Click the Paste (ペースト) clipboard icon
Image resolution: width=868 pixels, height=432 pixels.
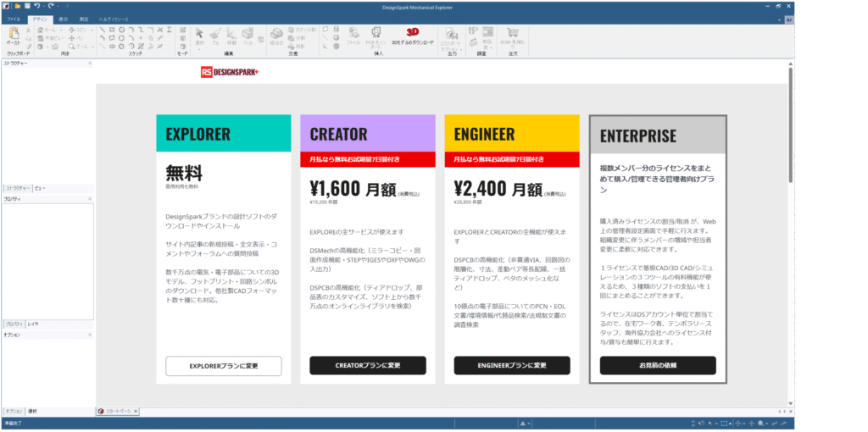(x=13, y=34)
